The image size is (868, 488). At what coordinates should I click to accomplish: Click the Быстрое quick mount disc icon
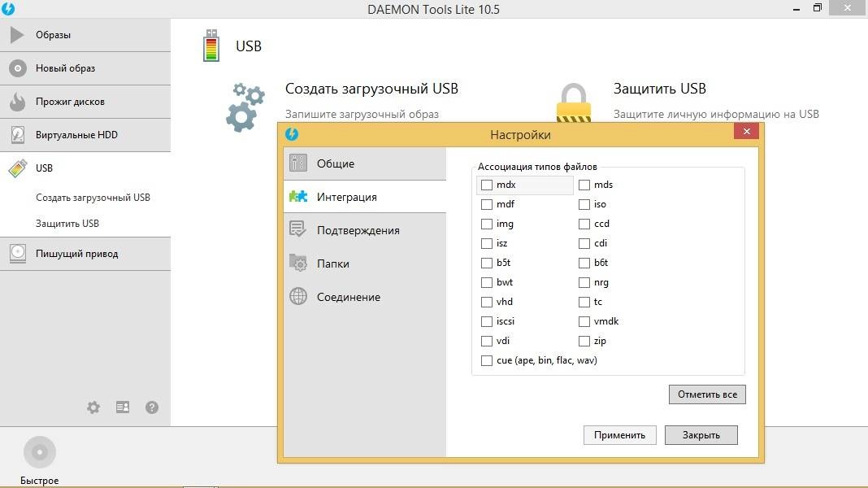[x=40, y=452]
